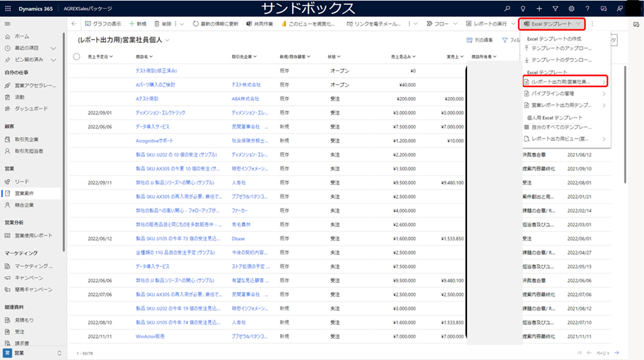Viewport: 644px width, 360px height.
Task: Go to next page arrow
Action: 617,353
